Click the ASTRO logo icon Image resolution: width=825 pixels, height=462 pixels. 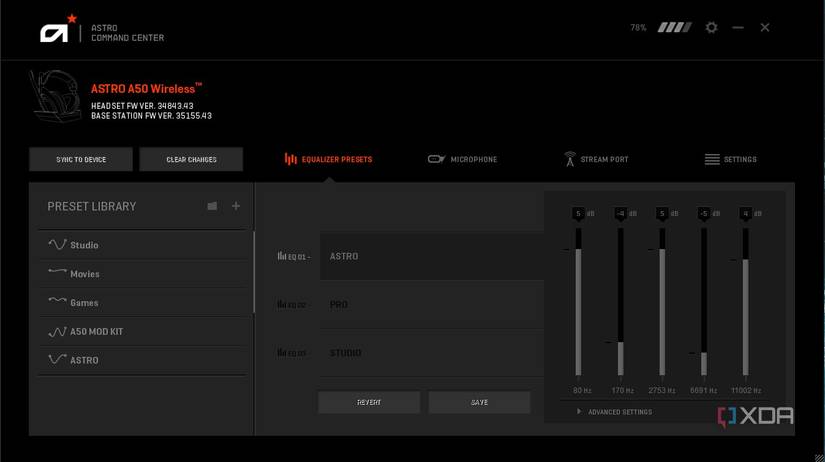click(x=58, y=29)
